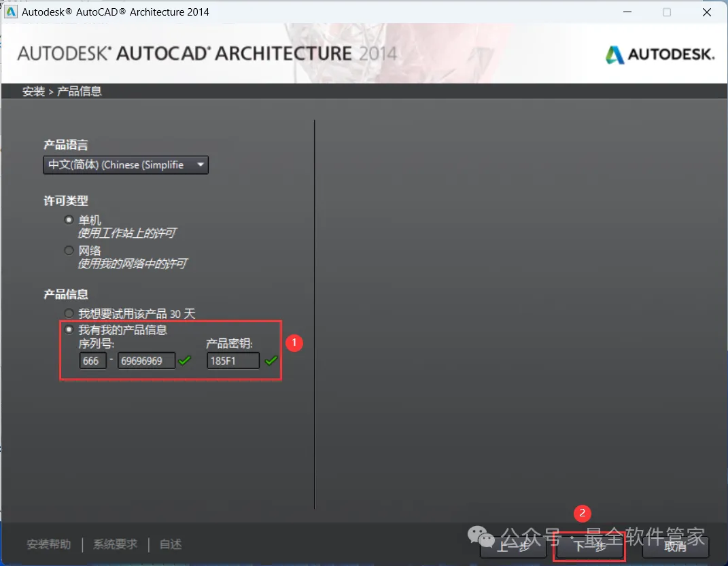
Task: Minimize the installer window
Action: [627, 12]
